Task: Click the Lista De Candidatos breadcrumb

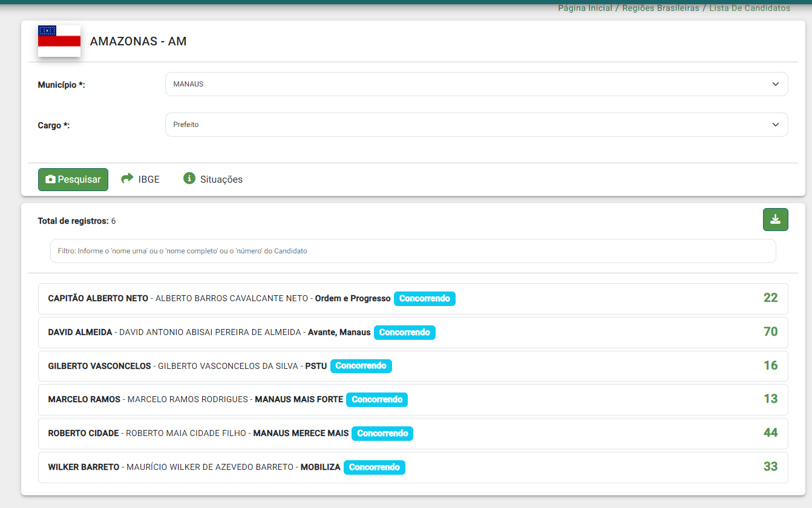Action: tap(750, 8)
